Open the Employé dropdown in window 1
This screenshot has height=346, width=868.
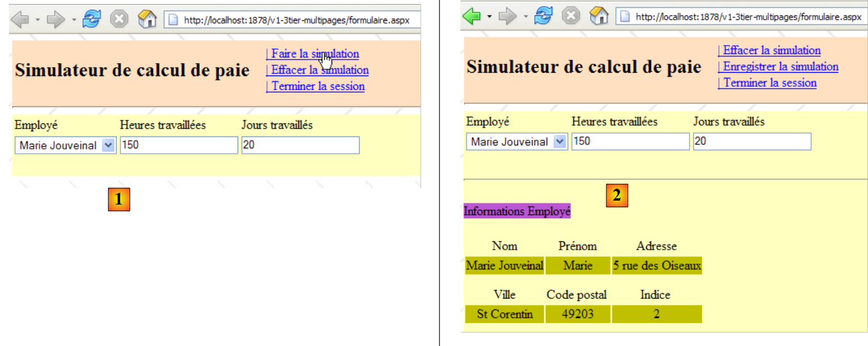[109, 145]
